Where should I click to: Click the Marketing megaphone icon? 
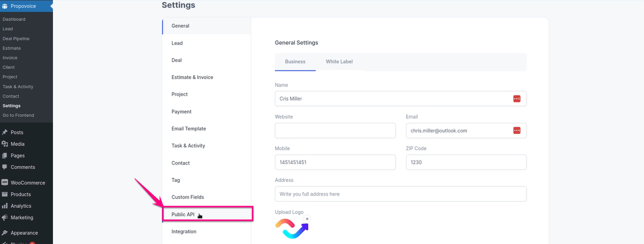click(x=5, y=218)
